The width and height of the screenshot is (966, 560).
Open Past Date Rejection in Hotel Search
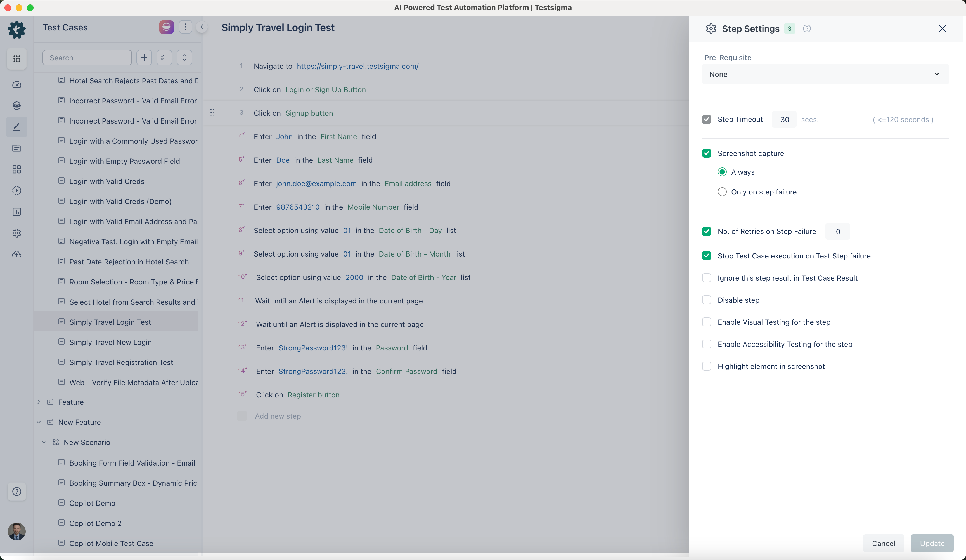coord(129,262)
